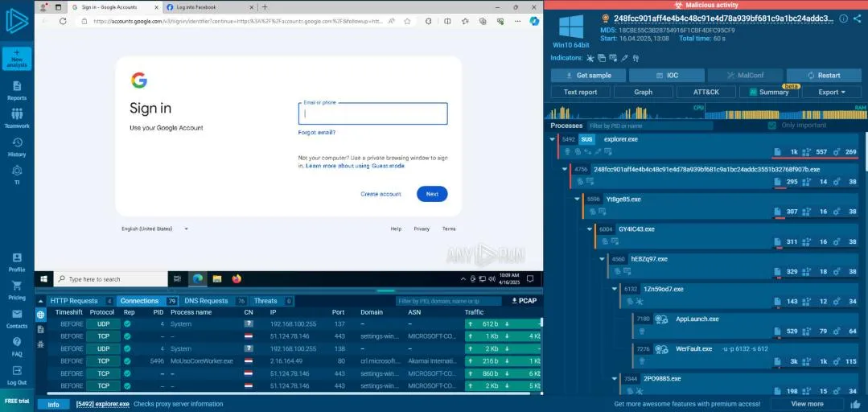This screenshot has height=412, width=868.
Task: Click the View more button
Action: pos(807,404)
